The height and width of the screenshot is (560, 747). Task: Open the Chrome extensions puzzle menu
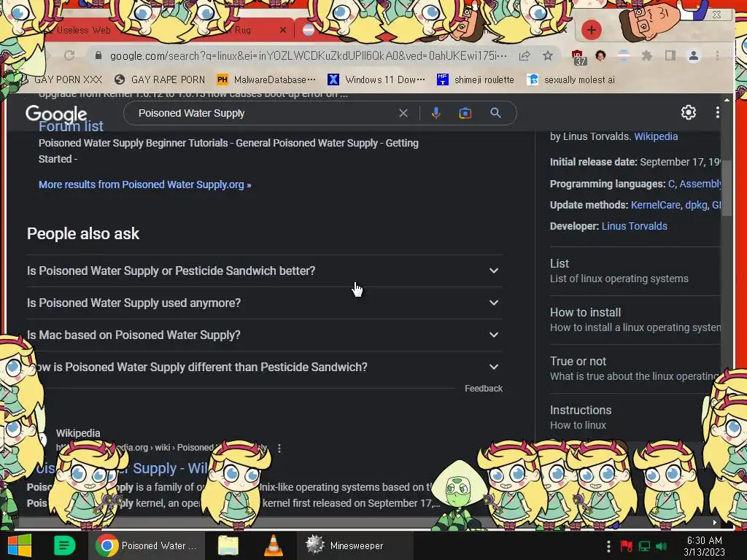646,55
